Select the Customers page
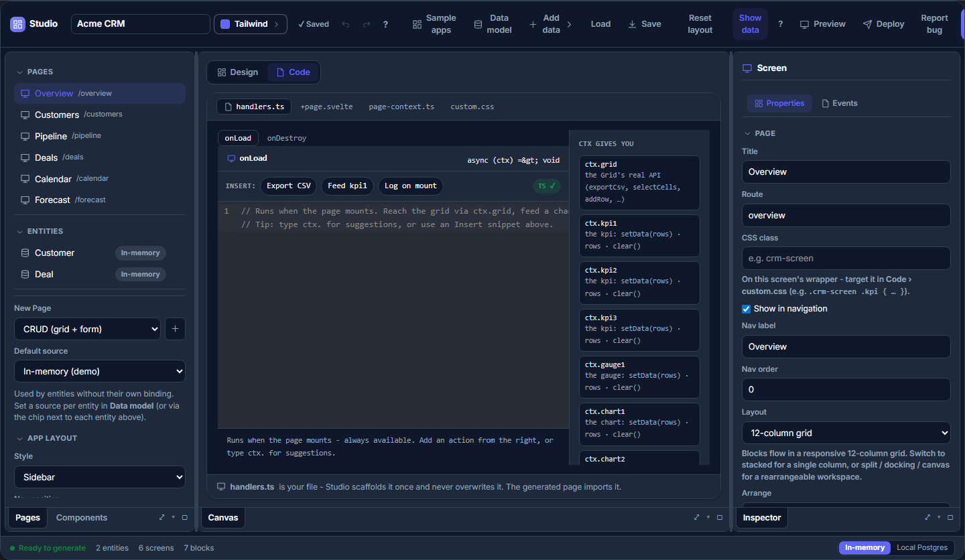The height and width of the screenshot is (560, 965). pos(100,115)
